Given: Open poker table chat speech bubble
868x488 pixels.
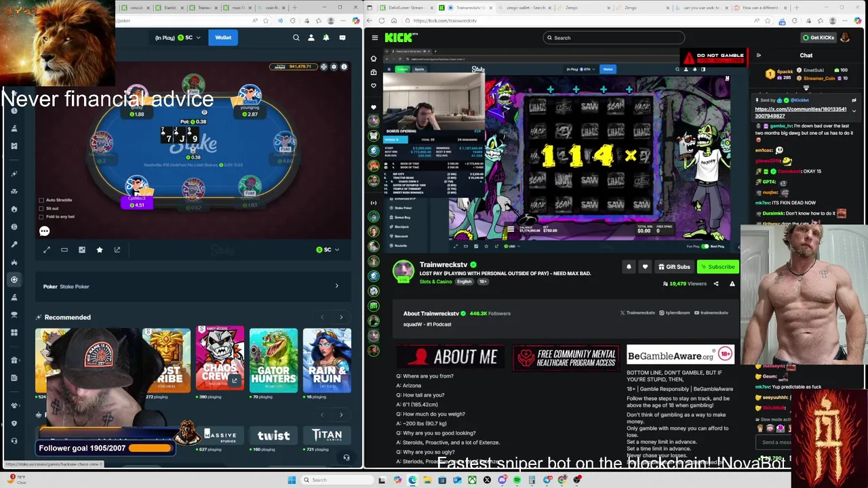Looking at the screenshot, I should [44, 231].
